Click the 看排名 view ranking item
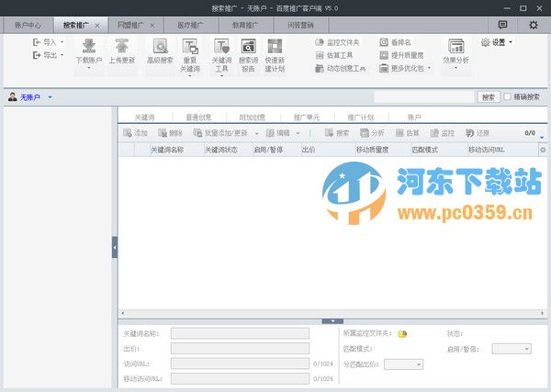Image resolution: width=551 pixels, height=392 pixels. 395,42
